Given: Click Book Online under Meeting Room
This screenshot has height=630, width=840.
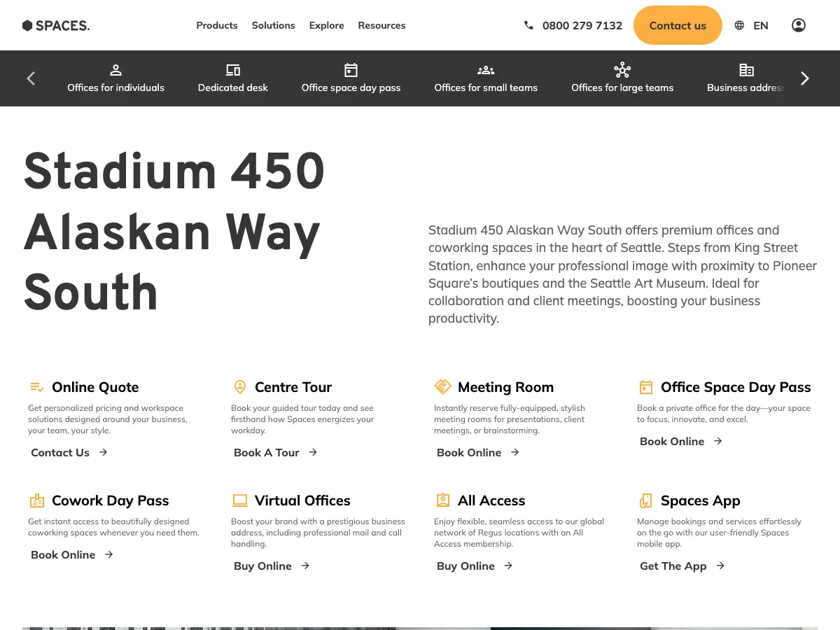Looking at the screenshot, I should pyautogui.click(x=478, y=452).
